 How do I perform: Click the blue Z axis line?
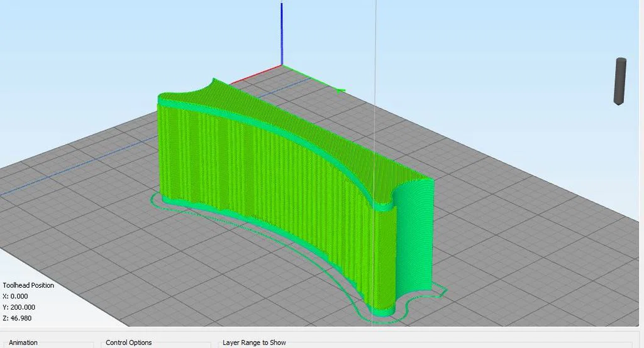[x=282, y=33]
